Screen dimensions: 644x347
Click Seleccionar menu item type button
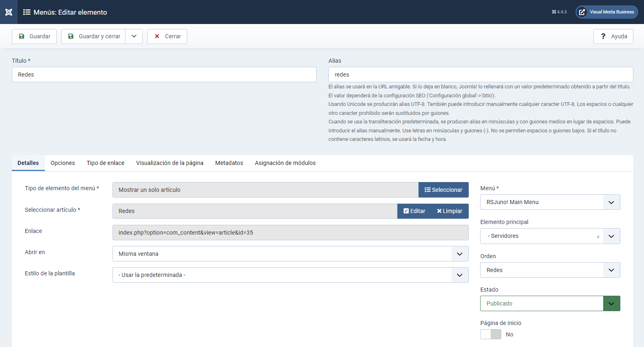[x=443, y=190]
